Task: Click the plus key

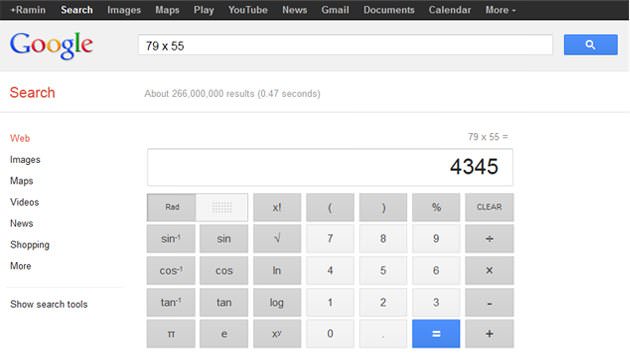Action: (489, 333)
